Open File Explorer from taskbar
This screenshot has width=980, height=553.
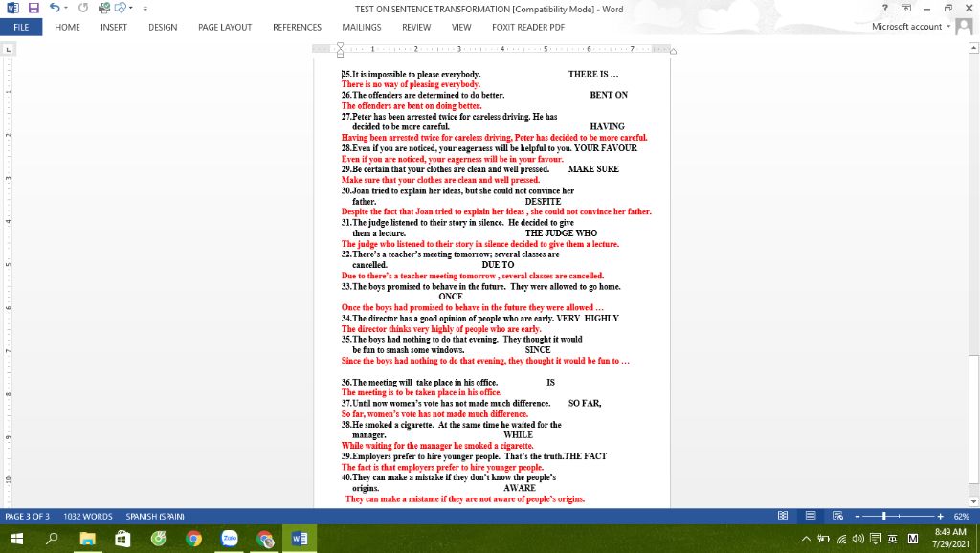pyautogui.click(x=87, y=539)
